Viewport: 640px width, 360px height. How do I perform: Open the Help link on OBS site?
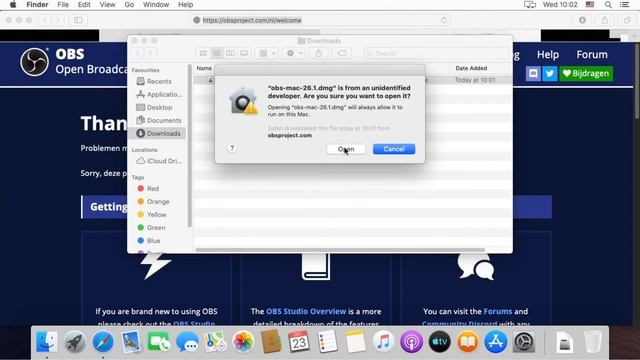coord(548,55)
